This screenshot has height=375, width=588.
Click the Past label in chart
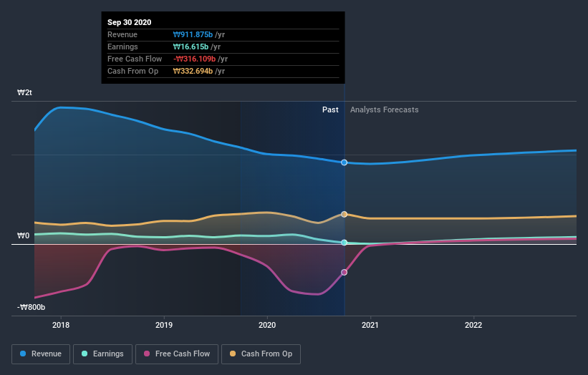point(330,109)
